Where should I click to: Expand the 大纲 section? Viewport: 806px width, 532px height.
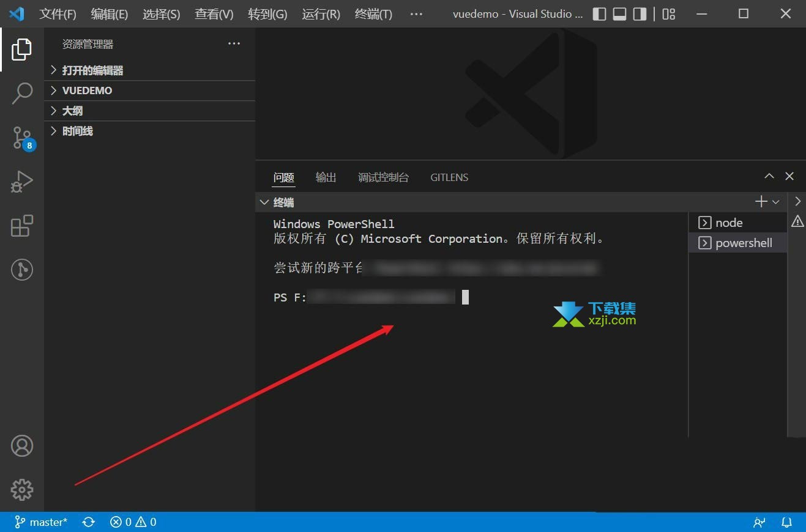pyautogui.click(x=149, y=111)
